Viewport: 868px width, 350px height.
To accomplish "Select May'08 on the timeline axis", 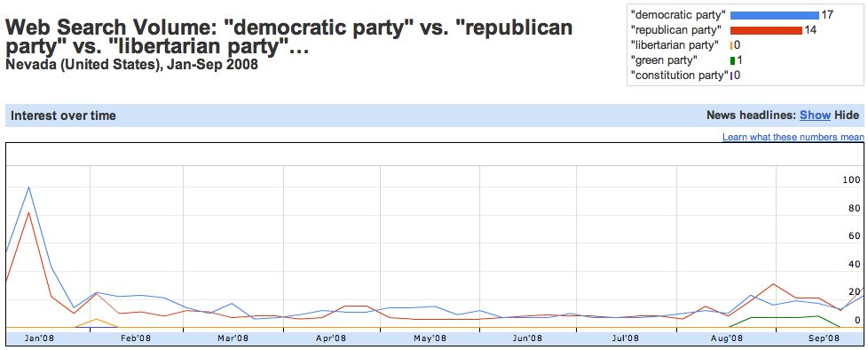I will pos(430,338).
